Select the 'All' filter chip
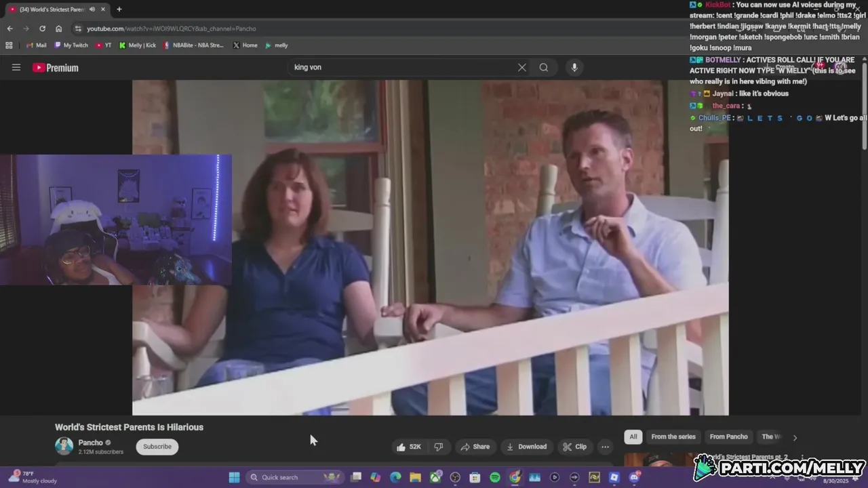This screenshot has width=868, height=488. pyautogui.click(x=633, y=436)
